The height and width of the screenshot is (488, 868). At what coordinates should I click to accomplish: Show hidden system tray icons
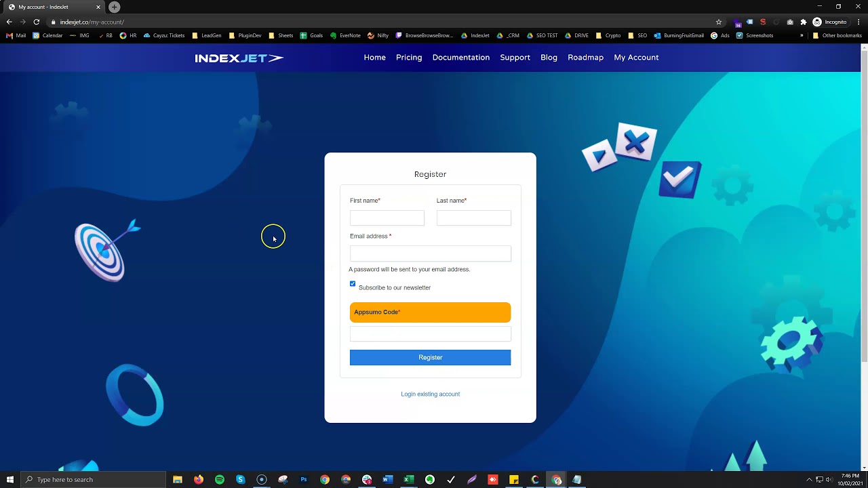coord(809,480)
